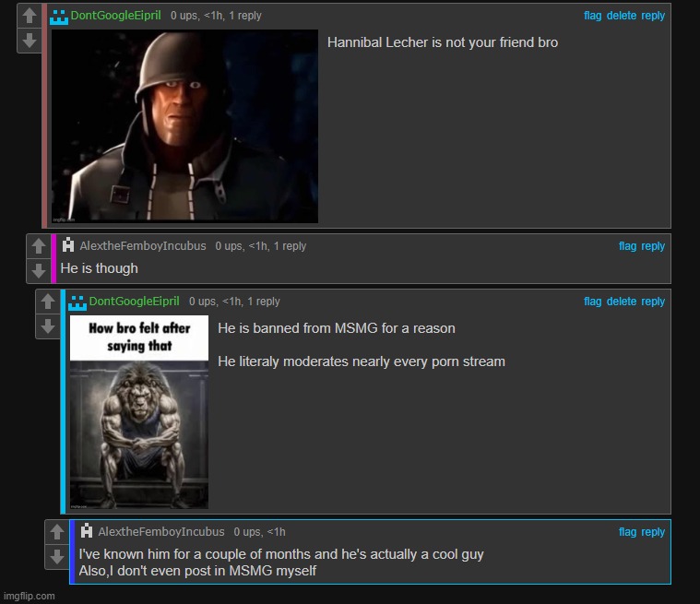
Task: Upvote the 'I've known him for a couple' comment
Action: point(57,532)
